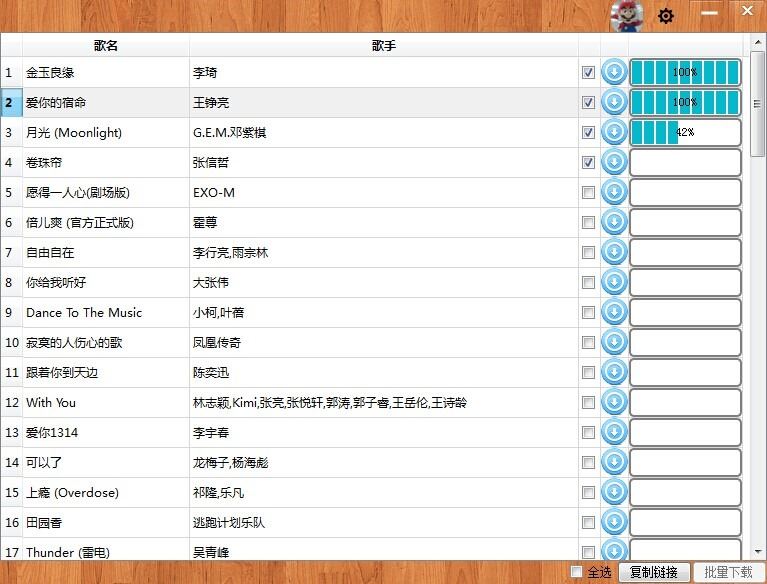Uncheck the checkbox for 卷珠帘

point(588,162)
